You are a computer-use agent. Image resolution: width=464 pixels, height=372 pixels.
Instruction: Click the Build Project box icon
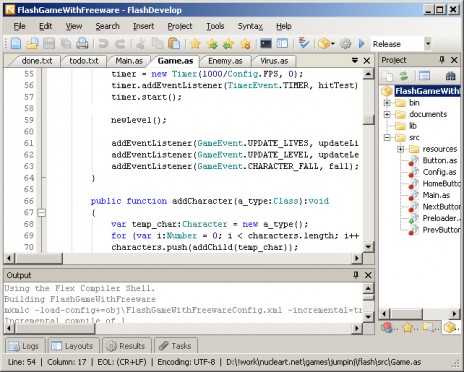click(x=324, y=44)
